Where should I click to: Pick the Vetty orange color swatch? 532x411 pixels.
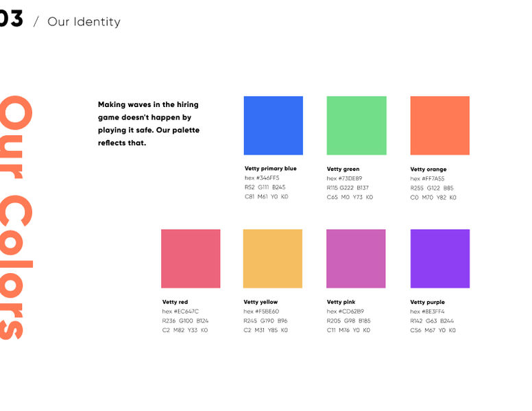coord(439,126)
